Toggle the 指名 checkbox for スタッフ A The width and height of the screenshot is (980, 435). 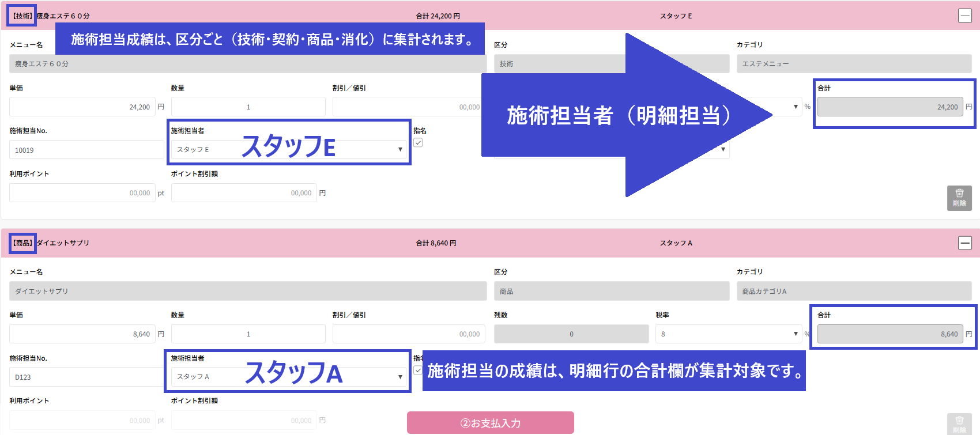[x=418, y=370]
